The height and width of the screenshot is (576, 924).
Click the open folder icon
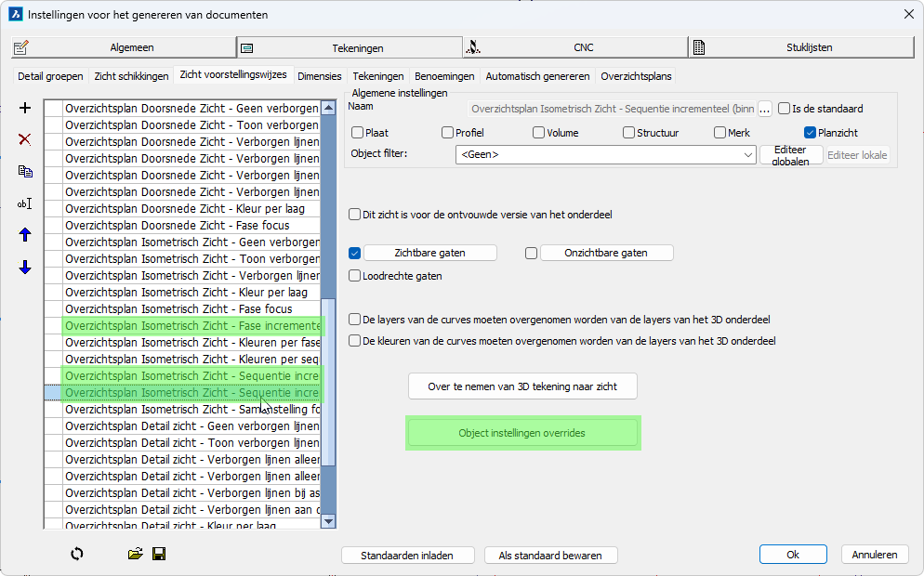pyautogui.click(x=136, y=554)
